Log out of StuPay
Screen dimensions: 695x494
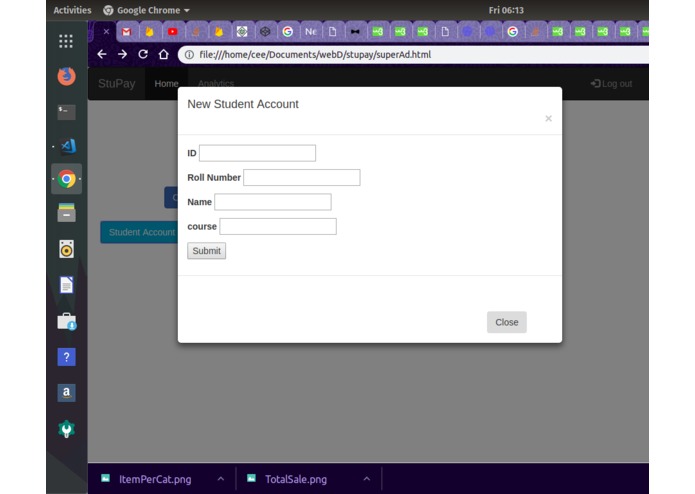(611, 83)
